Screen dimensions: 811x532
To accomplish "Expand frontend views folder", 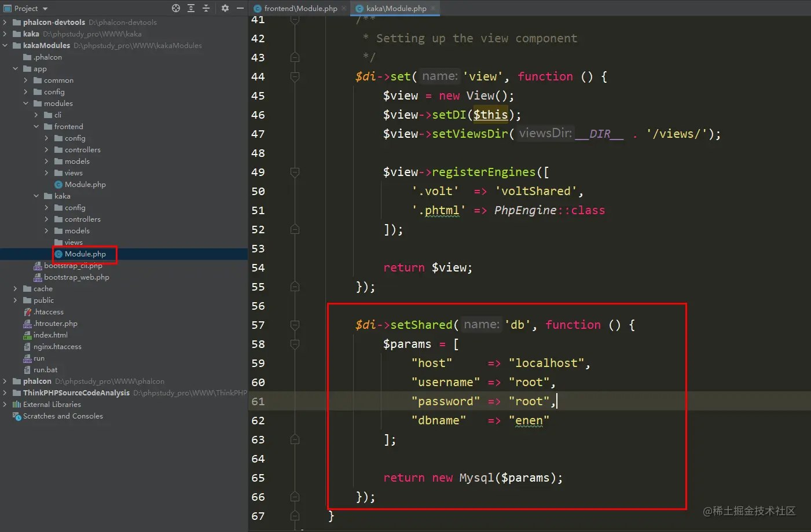I will [47, 173].
